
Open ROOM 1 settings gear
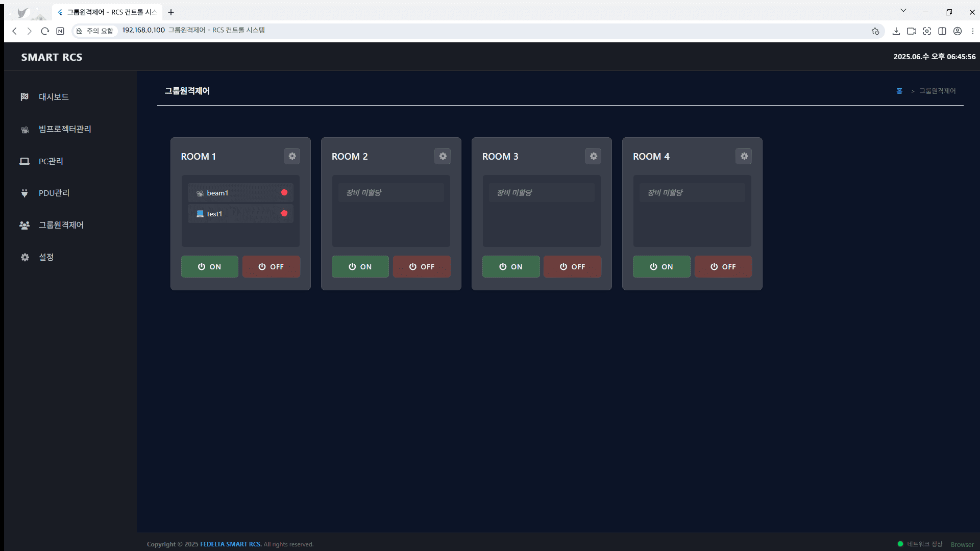(x=292, y=156)
